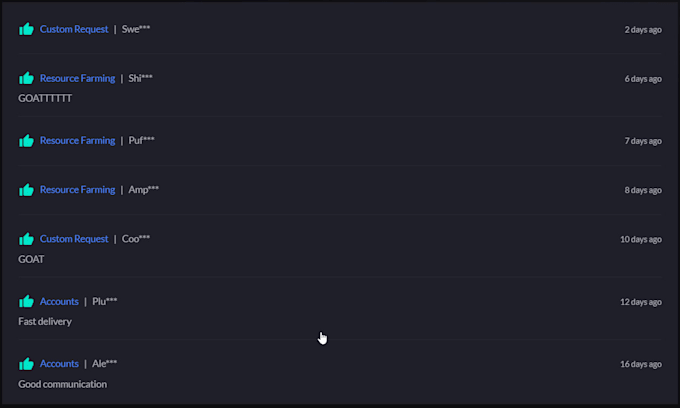Click thumbs-up icon beside Shi*** review
Image resolution: width=680 pixels, height=408 pixels.
[x=26, y=78]
